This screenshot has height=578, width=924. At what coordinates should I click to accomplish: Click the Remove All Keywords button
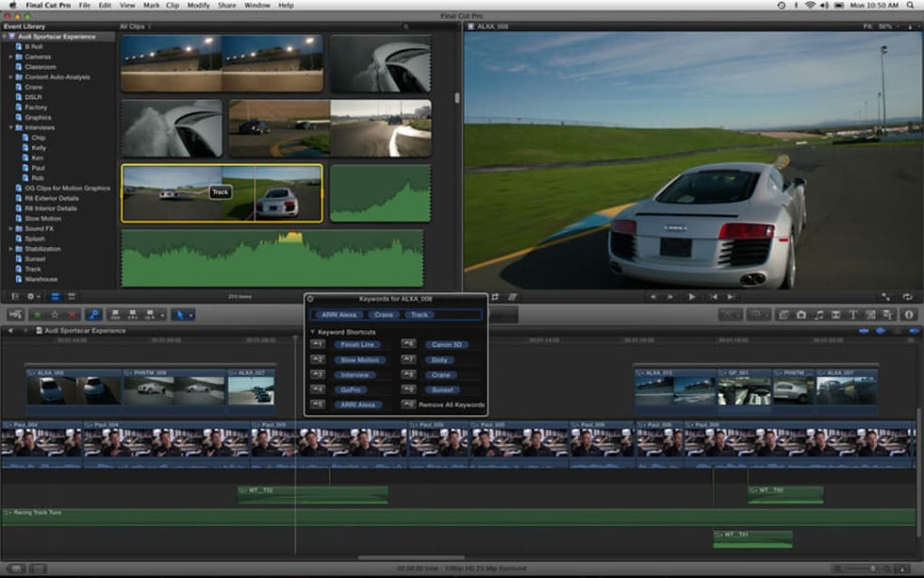tap(451, 405)
